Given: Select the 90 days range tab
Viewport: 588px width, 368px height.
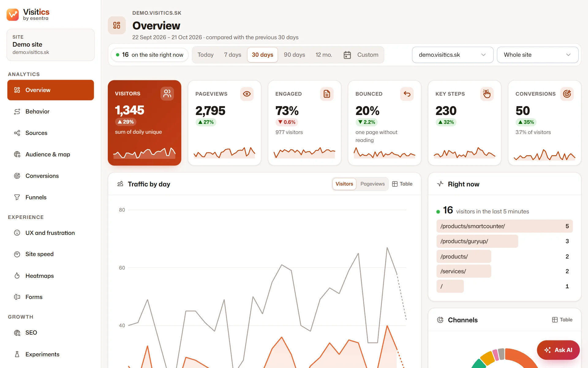Looking at the screenshot, I should click(x=294, y=55).
